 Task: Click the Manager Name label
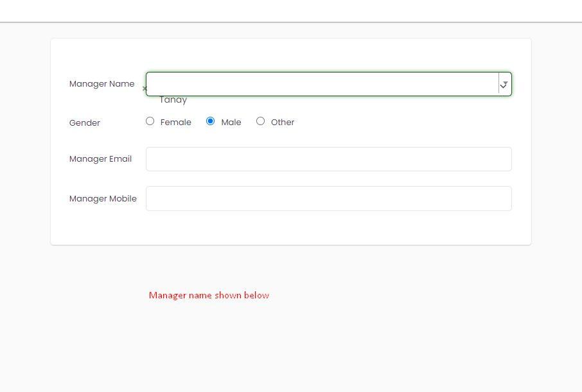pyautogui.click(x=101, y=84)
